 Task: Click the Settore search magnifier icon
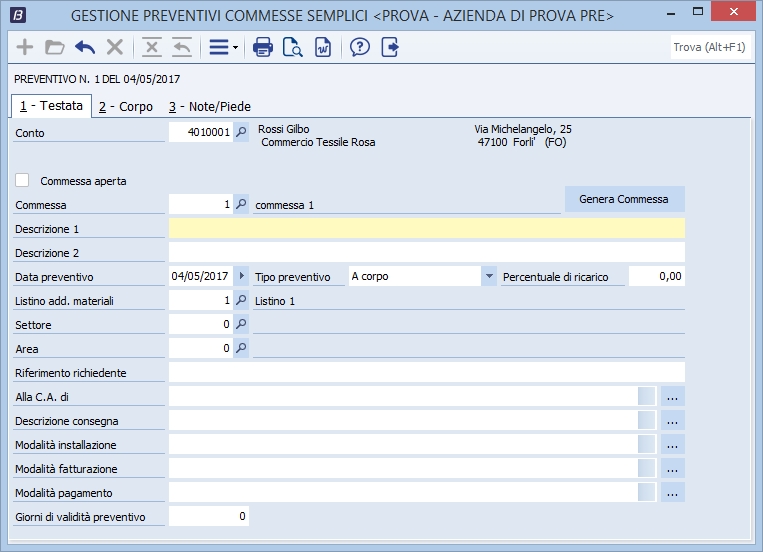pos(241,324)
